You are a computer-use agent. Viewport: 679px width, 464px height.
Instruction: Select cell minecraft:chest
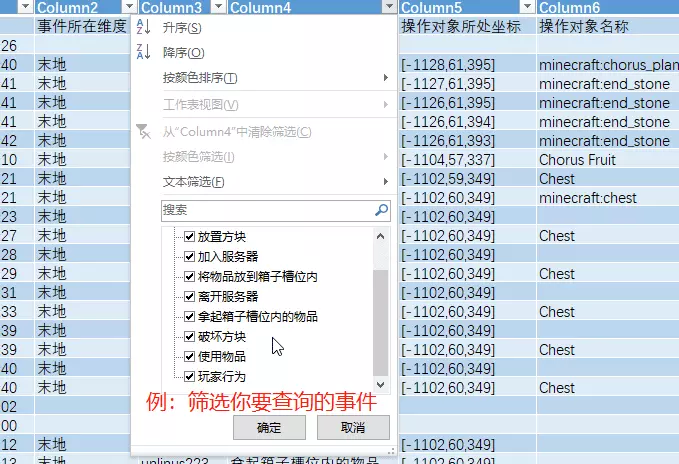(608, 198)
